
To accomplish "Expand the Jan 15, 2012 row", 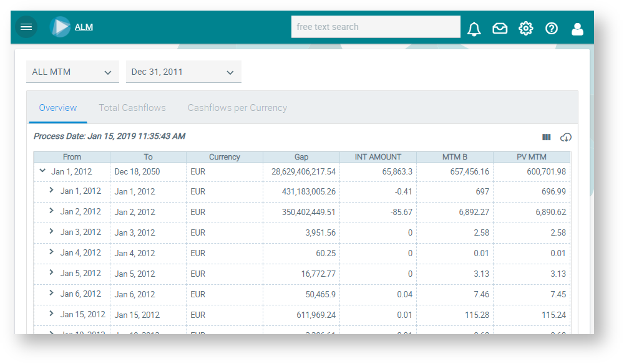I will click(52, 314).
